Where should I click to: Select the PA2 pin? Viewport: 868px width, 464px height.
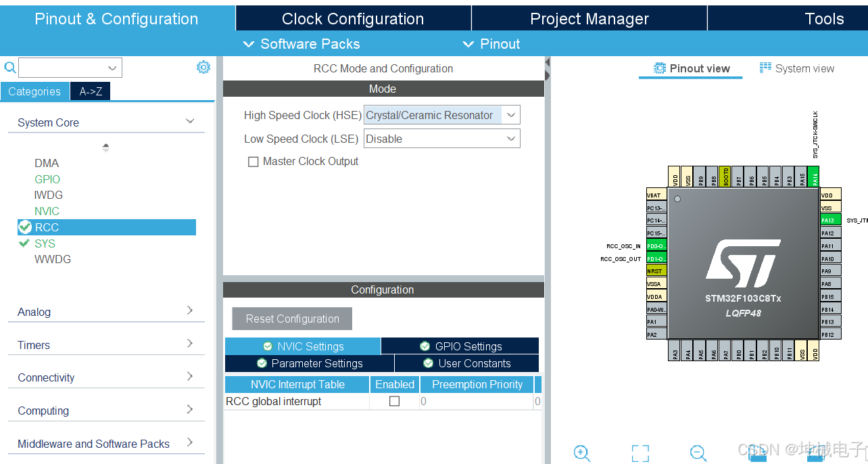point(656,334)
